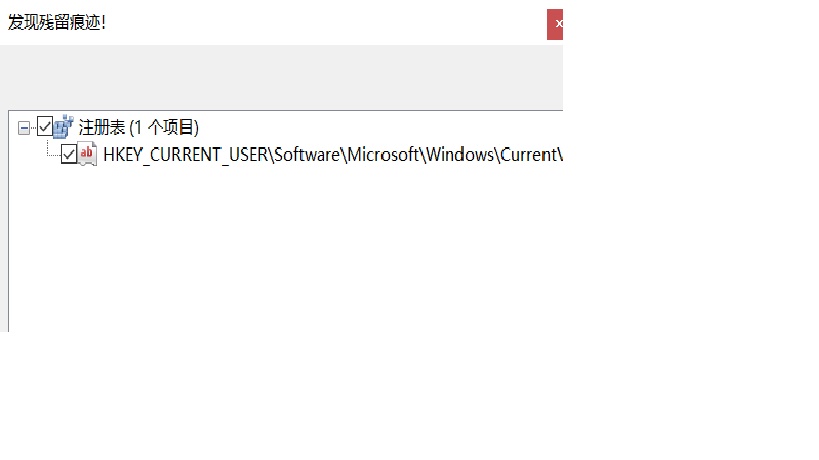The image size is (819, 460).
Task: Close the 发现残留痕迹 dialog with red X
Action: click(555, 23)
